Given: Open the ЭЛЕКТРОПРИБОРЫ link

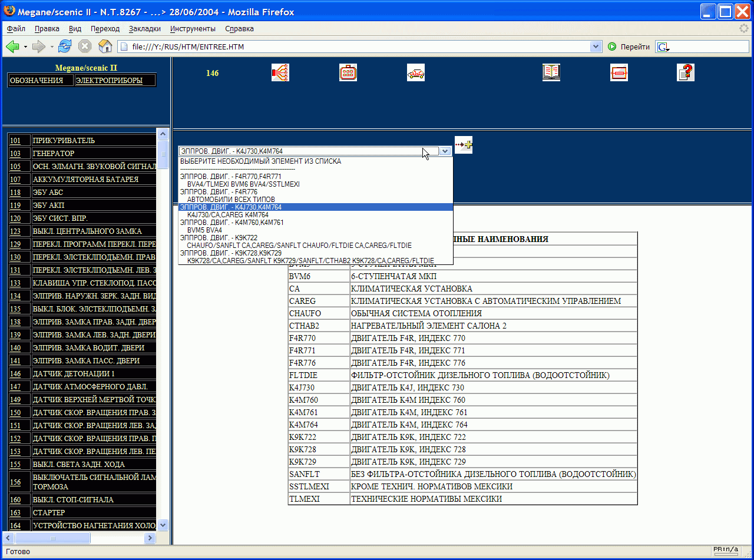Looking at the screenshot, I should pyautogui.click(x=110, y=81).
